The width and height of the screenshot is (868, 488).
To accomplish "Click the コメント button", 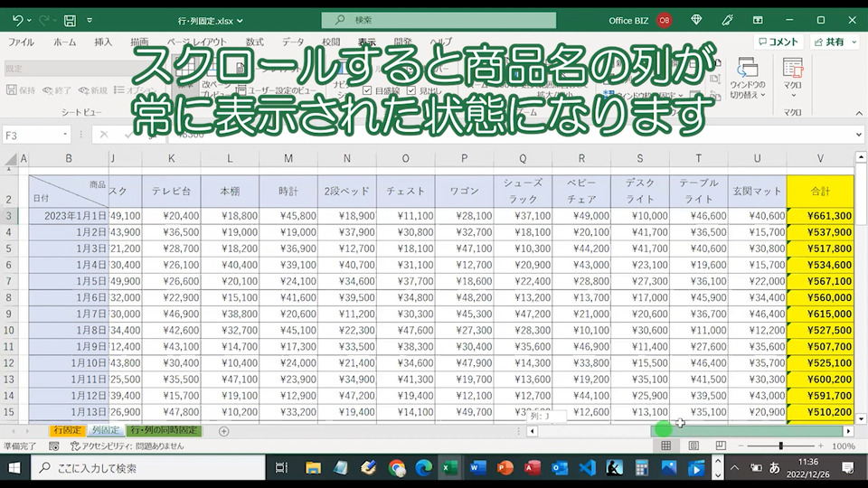I will (x=778, y=42).
